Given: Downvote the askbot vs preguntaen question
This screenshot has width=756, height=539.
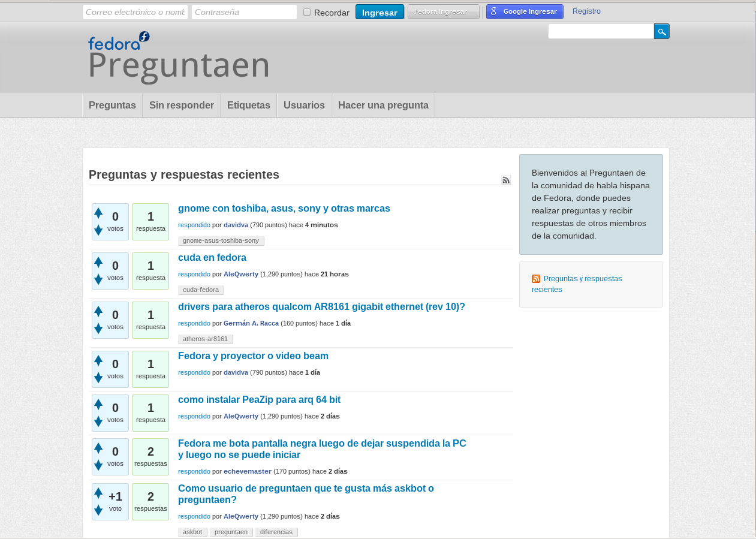Looking at the screenshot, I should point(98,510).
